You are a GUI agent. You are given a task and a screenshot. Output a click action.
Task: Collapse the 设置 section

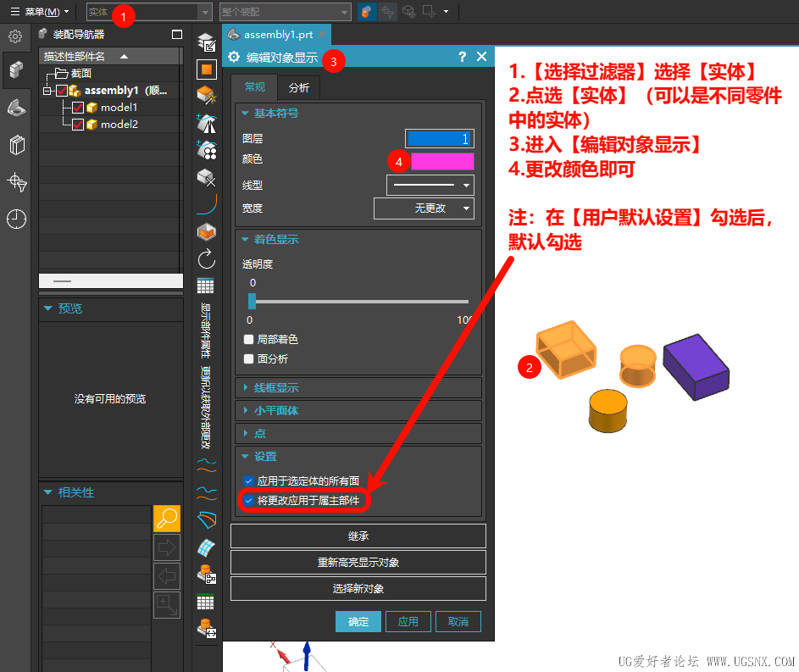(245, 457)
